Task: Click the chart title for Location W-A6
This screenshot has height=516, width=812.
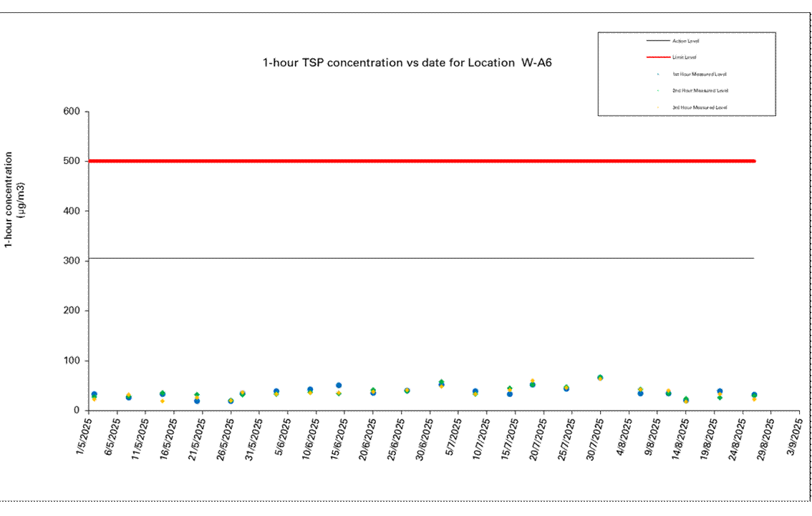Action: [x=407, y=63]
